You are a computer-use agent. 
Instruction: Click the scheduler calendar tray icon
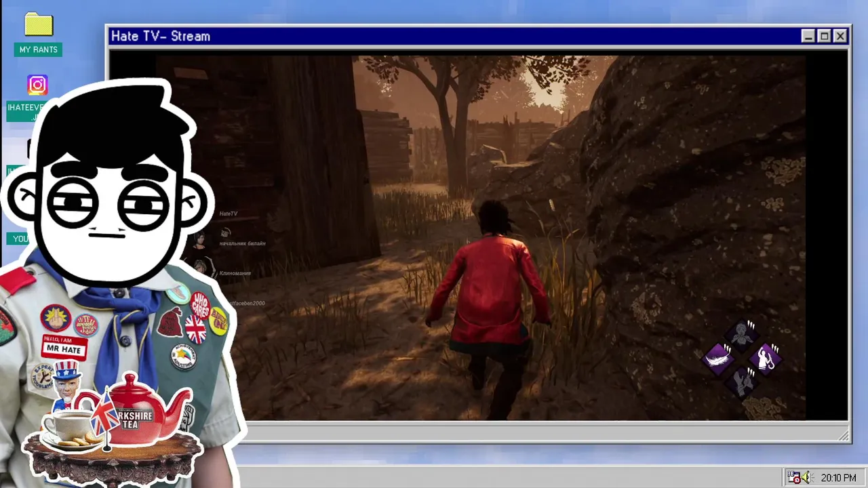coord(794,478)
